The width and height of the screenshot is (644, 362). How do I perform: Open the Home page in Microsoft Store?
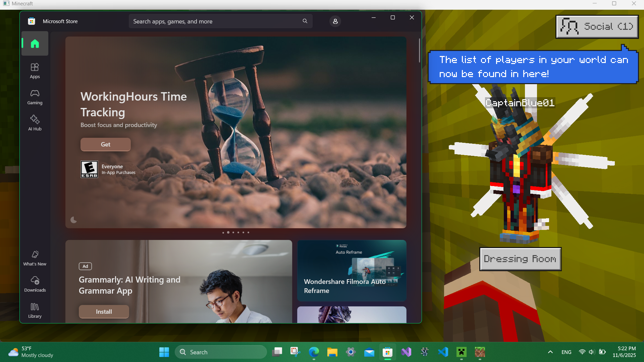(x=35, y=44)
